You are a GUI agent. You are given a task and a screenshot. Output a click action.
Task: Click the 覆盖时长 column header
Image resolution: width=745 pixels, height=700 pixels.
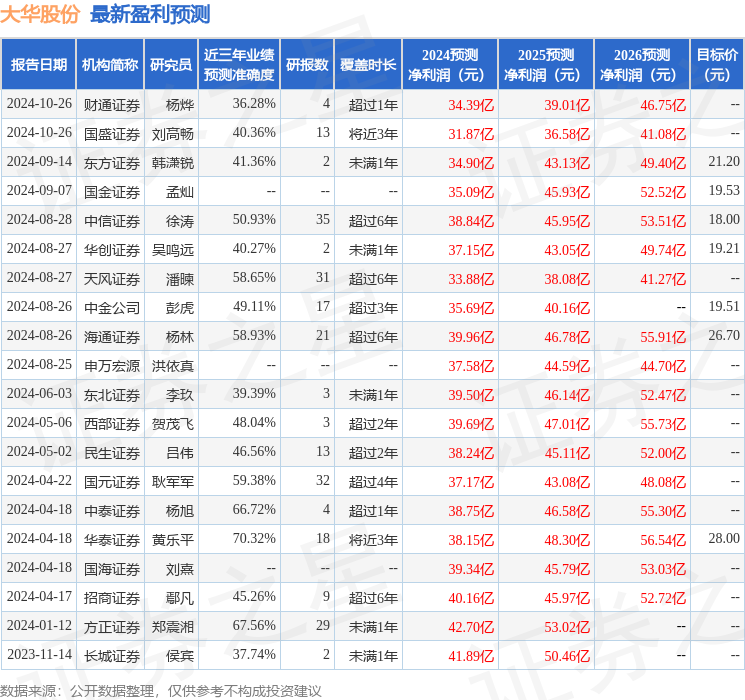368,65
